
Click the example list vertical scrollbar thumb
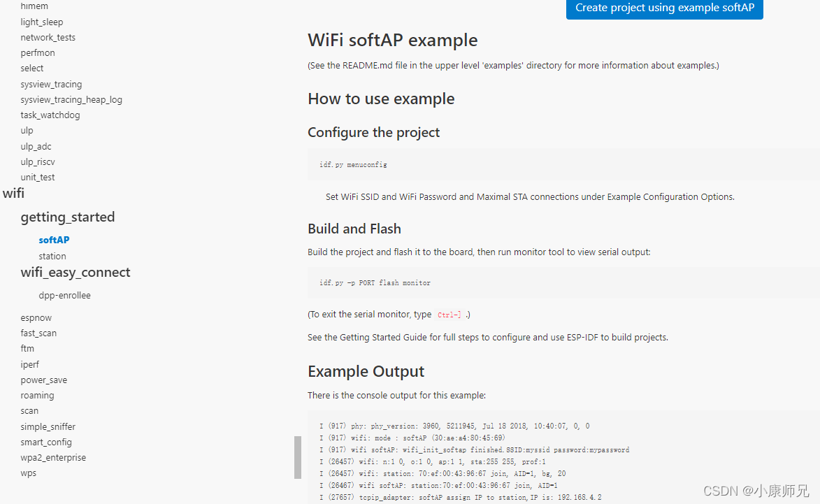tap(298, 457)
